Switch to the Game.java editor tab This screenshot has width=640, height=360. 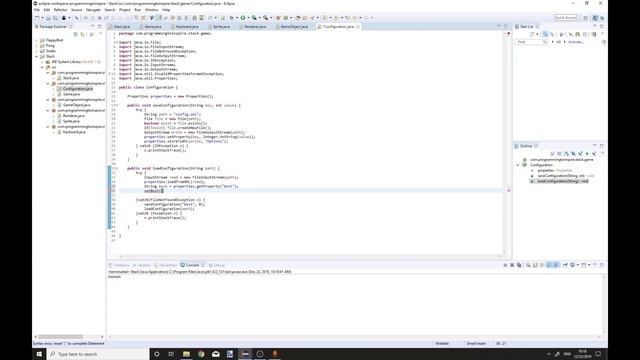(x=153, y=27)
